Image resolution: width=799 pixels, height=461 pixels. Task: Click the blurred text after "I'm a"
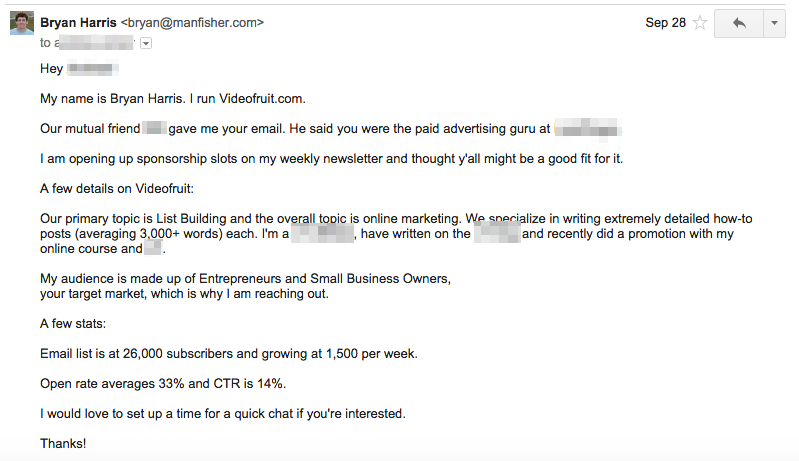[x=323, y=234]
